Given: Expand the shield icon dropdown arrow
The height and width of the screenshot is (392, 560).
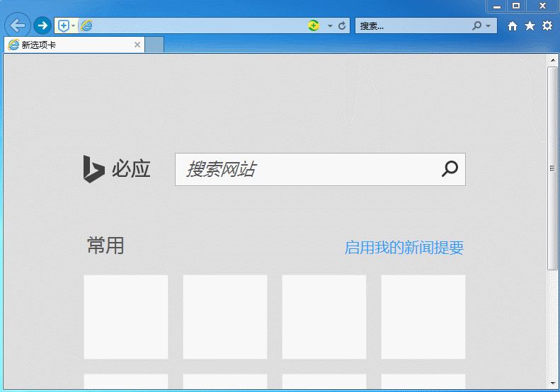Looking at the screenshot, I should [73, 25].
